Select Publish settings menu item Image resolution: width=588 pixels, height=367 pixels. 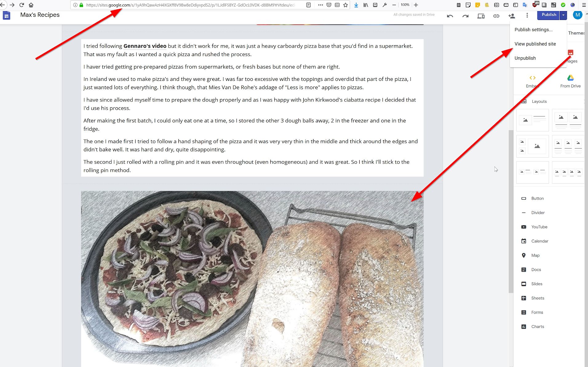tap(533, 30)
